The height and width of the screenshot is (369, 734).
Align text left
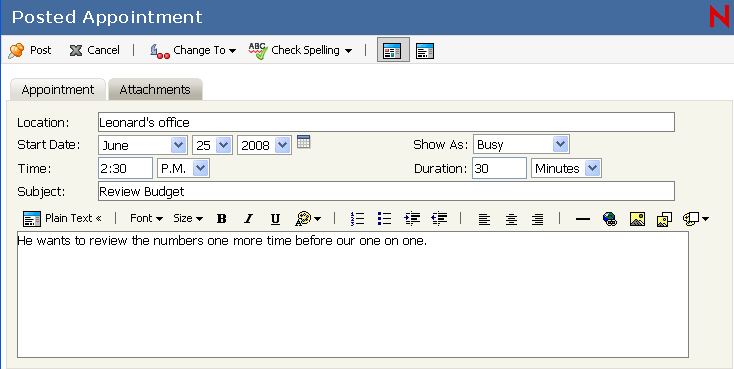tap(484, 219)
